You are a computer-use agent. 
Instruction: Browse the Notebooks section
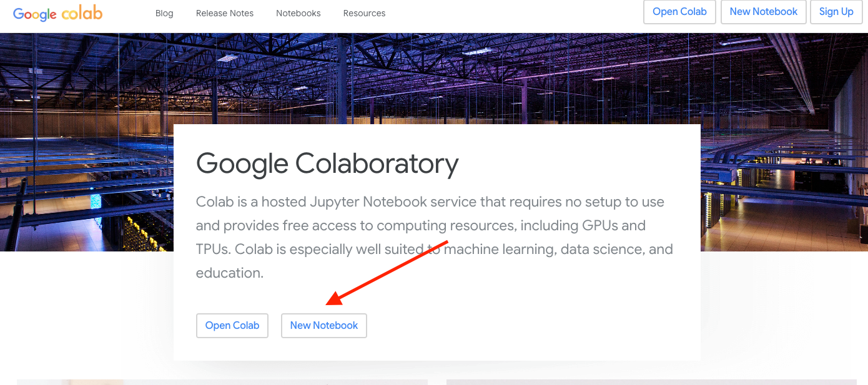tap(298, 12)
